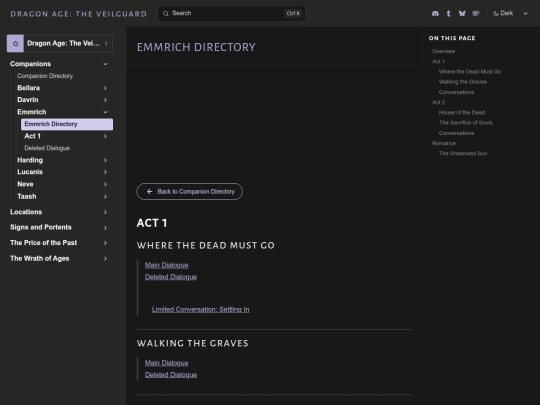Expand The Wrath of Ages chevron
Viewport: 540px width, 405px height.
(x=105, y=259)
